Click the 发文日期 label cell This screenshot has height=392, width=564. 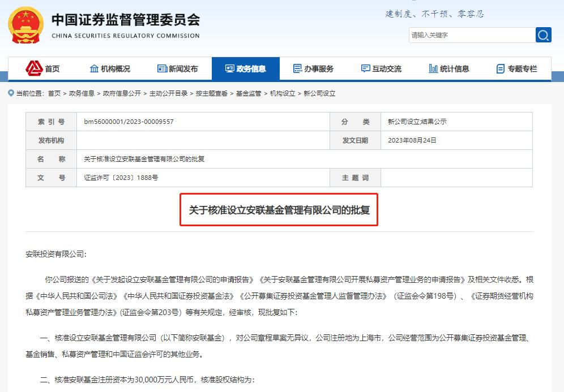[x=355, y=140]
